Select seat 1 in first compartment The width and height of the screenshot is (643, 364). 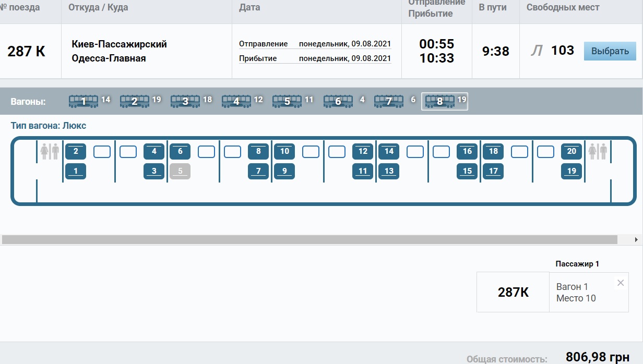[x=76, y=171]
